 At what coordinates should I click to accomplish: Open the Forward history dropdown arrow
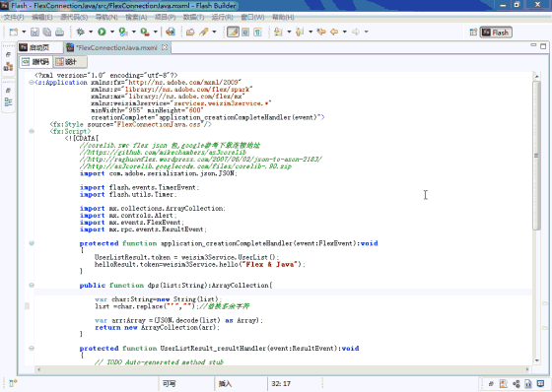click(366, 33)
